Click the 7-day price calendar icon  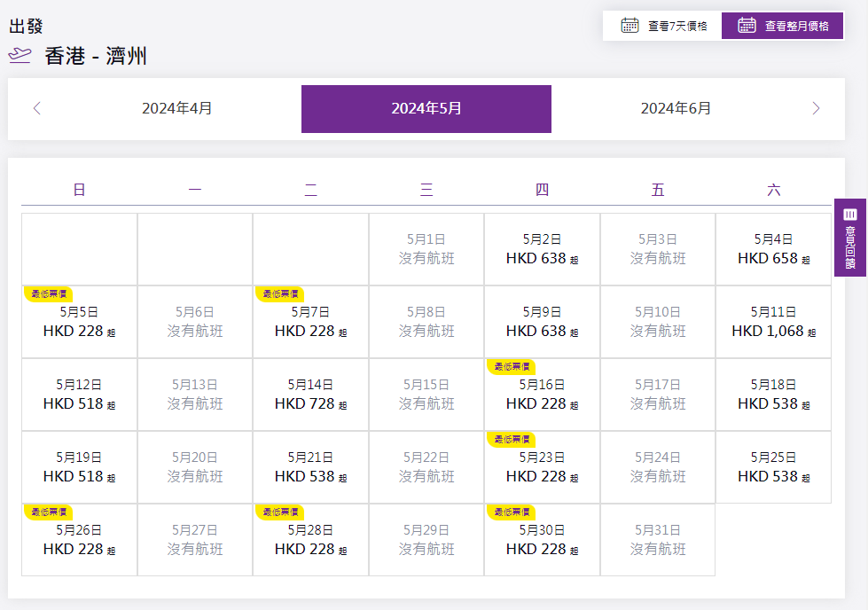click(x=629, y=26)
